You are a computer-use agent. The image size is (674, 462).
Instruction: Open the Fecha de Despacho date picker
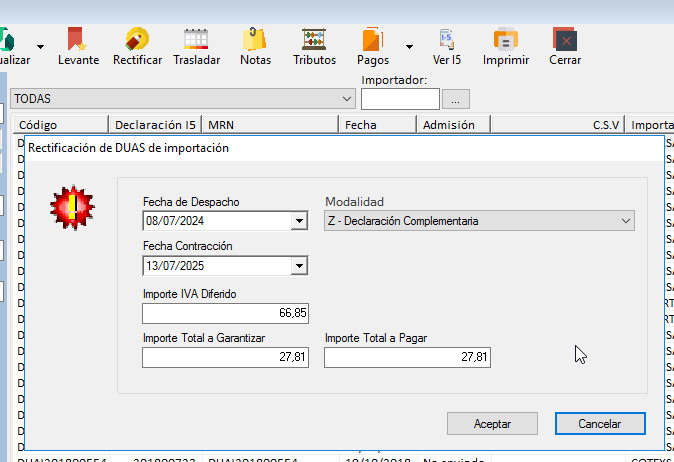tap(298, 221)
